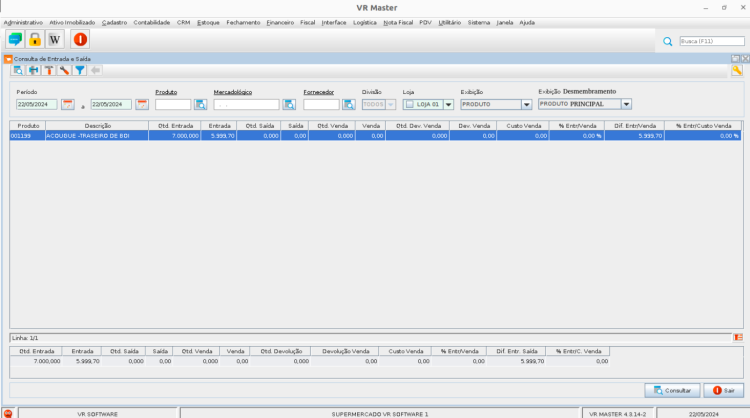Click the Produto code input field

[x=173, y=104]
